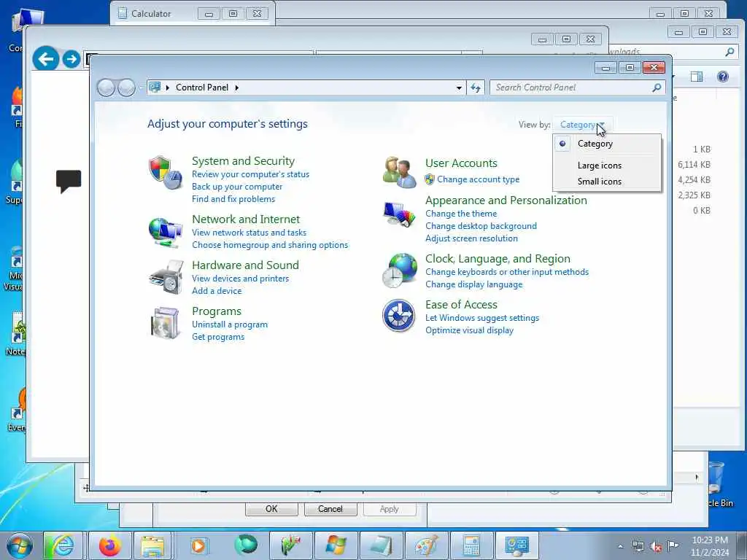Click the muted volume icon in the system tray
The height and width of the screenshot is (560, 747).
tap(656, 546)
